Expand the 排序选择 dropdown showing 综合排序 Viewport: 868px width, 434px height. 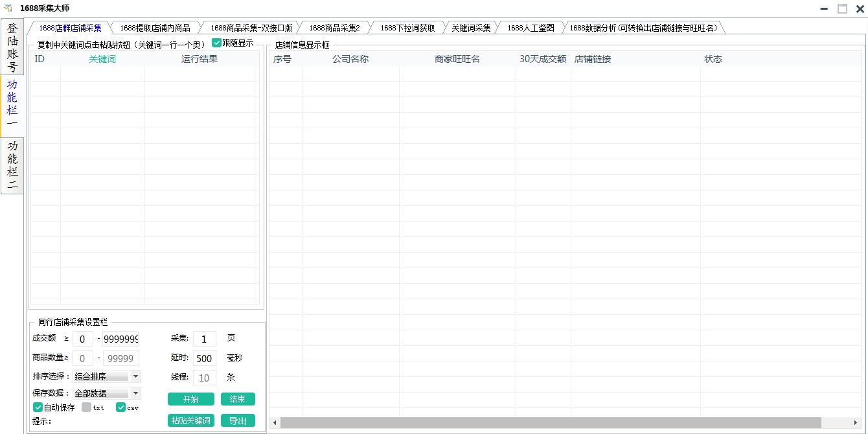[x=107, y=376]
